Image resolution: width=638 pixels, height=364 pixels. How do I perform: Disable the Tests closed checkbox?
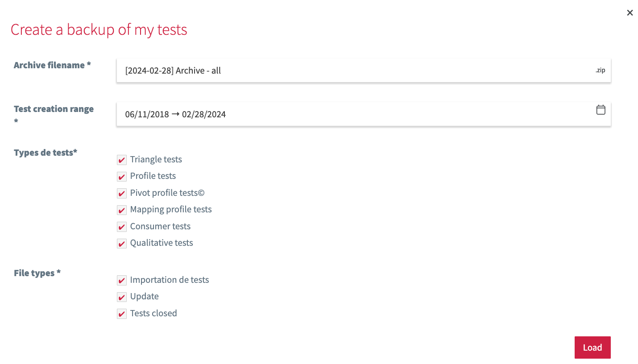[121, 314]
